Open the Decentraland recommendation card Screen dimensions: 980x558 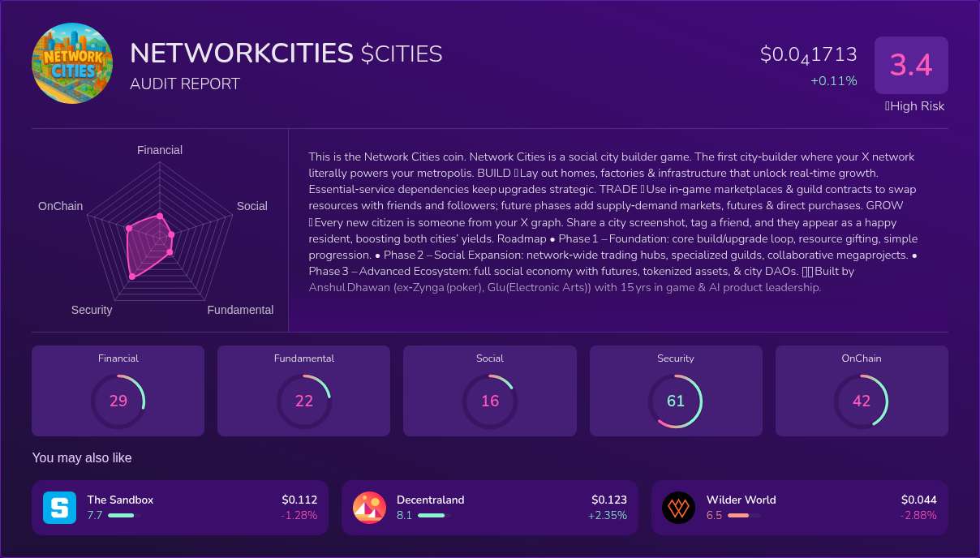[x=489, y=507]
